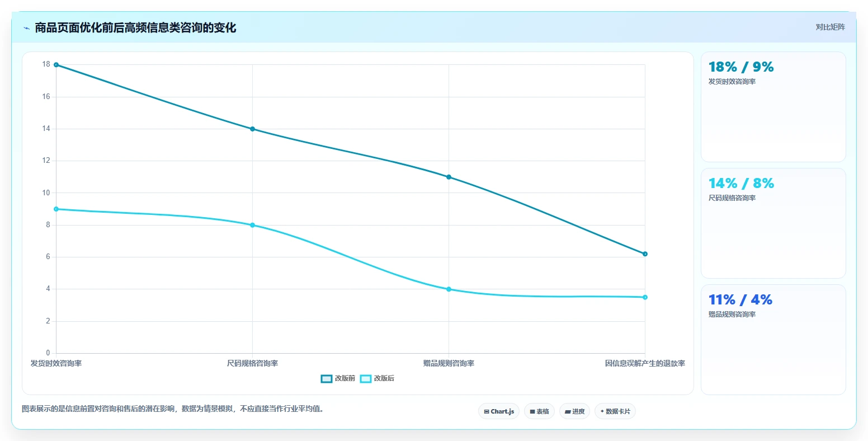Click the y-axis value 0
Screen dimensions: 868x441
click(x=48, y=353)
